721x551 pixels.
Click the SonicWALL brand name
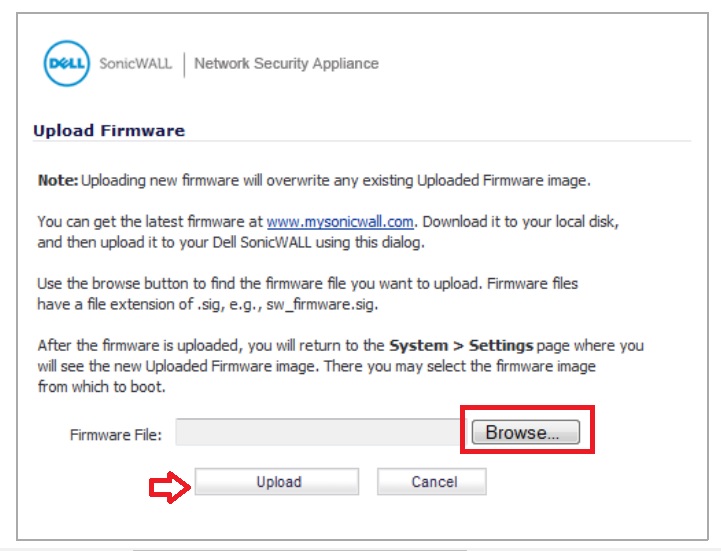[x=135, y=63]
